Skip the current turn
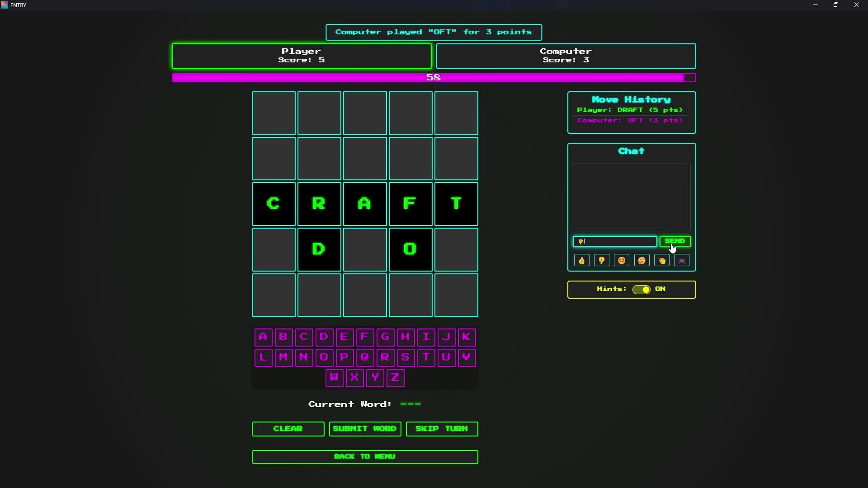868x488 pixels. click(x=442, y=429)
